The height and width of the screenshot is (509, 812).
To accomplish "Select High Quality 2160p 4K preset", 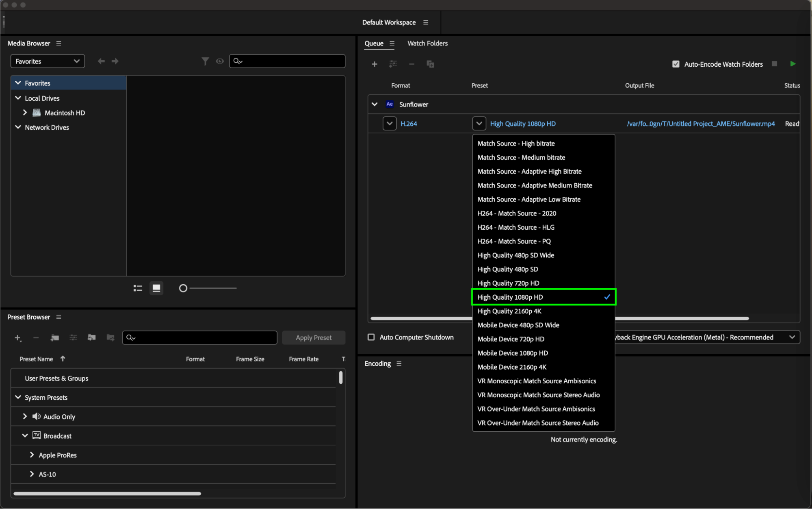I will 509,311.
